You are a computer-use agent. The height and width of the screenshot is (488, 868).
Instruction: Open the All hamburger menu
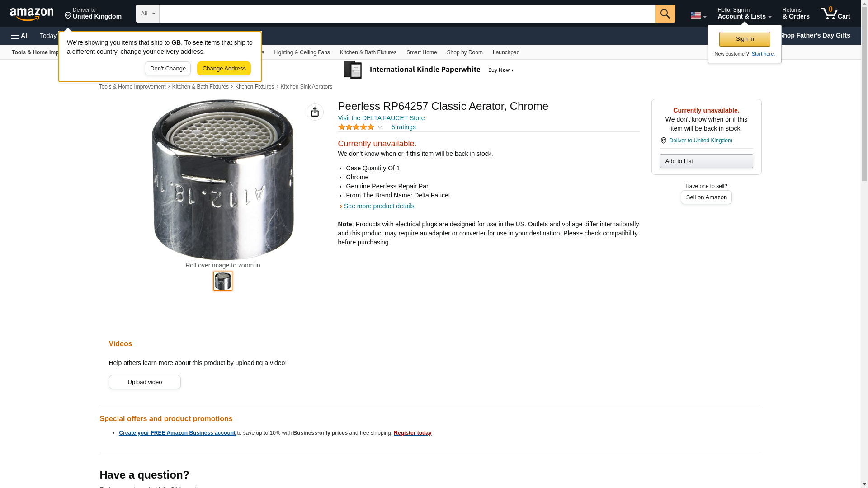tap(20, 36)
